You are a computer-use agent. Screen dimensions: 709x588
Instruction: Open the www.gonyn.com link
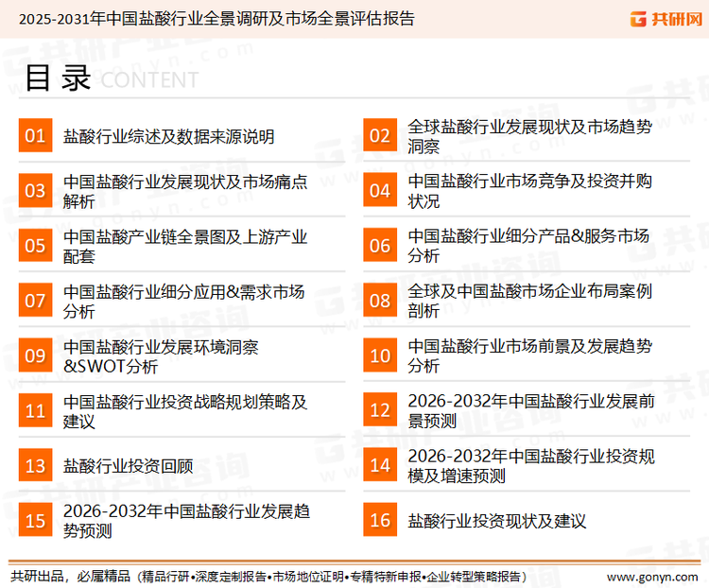click(x=652, y=577)
